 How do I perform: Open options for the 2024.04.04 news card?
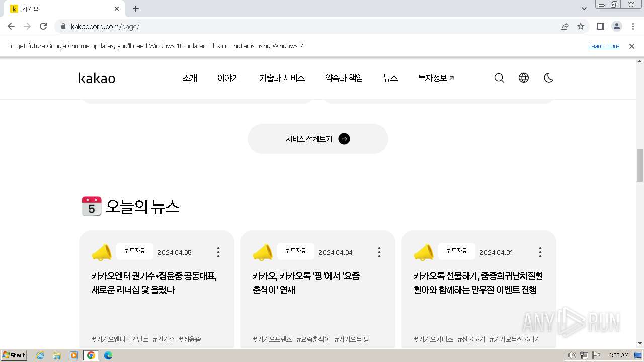(379, 252)
